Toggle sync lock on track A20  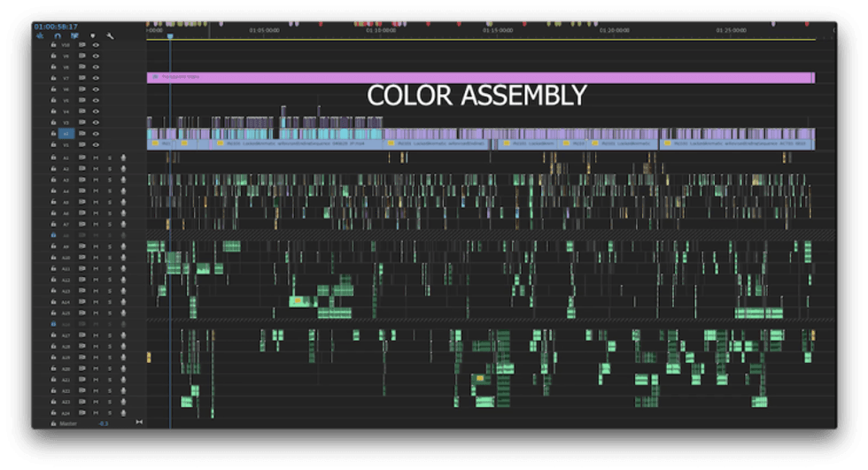81,368
